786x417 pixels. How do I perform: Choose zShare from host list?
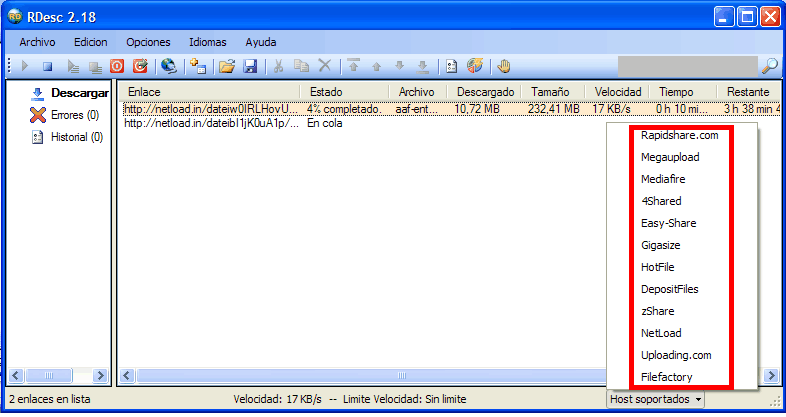(658, 311)
